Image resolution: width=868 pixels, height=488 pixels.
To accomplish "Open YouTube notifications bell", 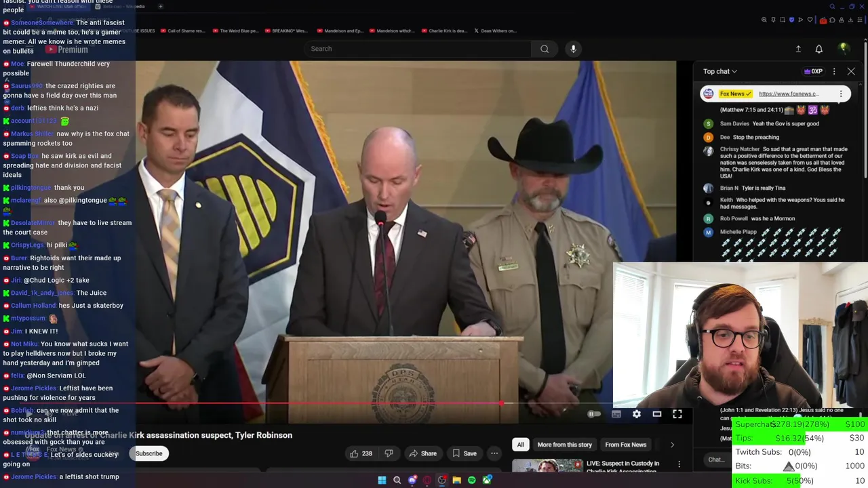I will coord(818,49).
